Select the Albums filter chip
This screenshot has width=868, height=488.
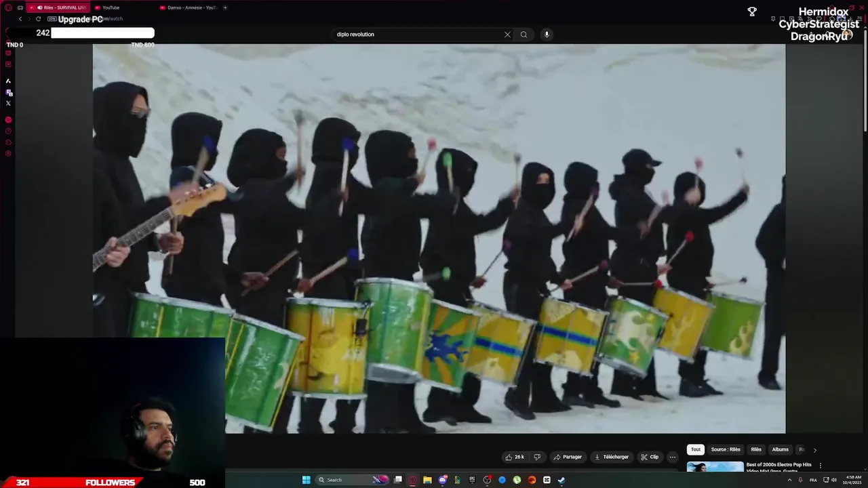click(781, 449)
